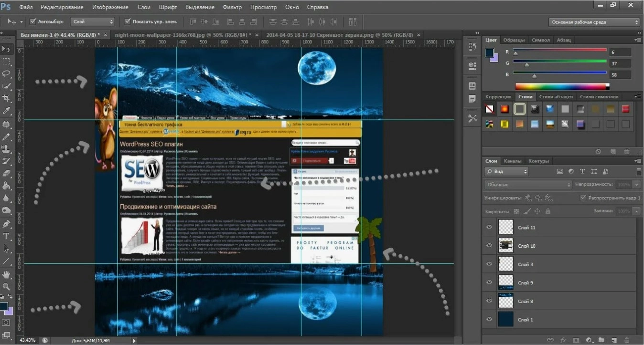Toggle Показать упр. элем. checkbox
Image resolution: width=644 pixels, height=345 pixels.
(x=128, y=21)
